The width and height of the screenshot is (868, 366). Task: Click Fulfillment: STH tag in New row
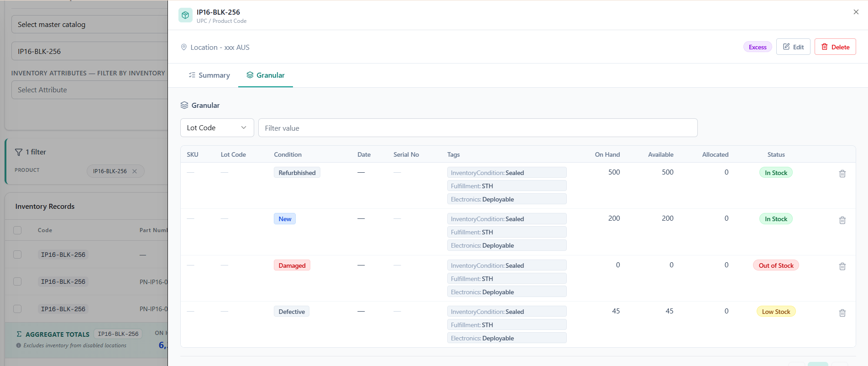point(507,232)
